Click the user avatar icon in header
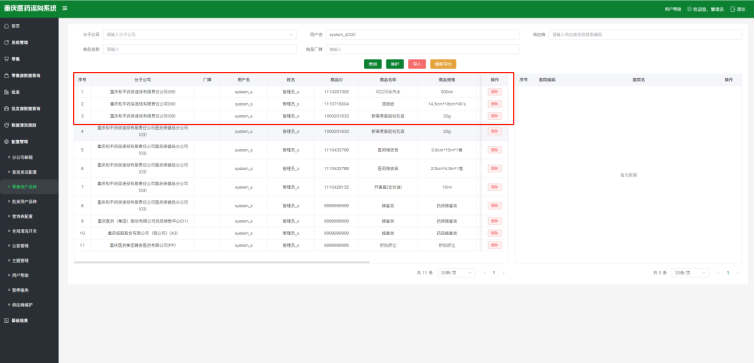755x363 pixels. [689, 9]
